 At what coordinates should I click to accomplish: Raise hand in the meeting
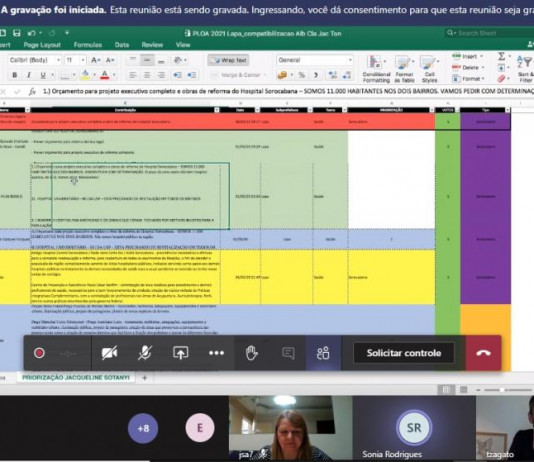[252, 353]
